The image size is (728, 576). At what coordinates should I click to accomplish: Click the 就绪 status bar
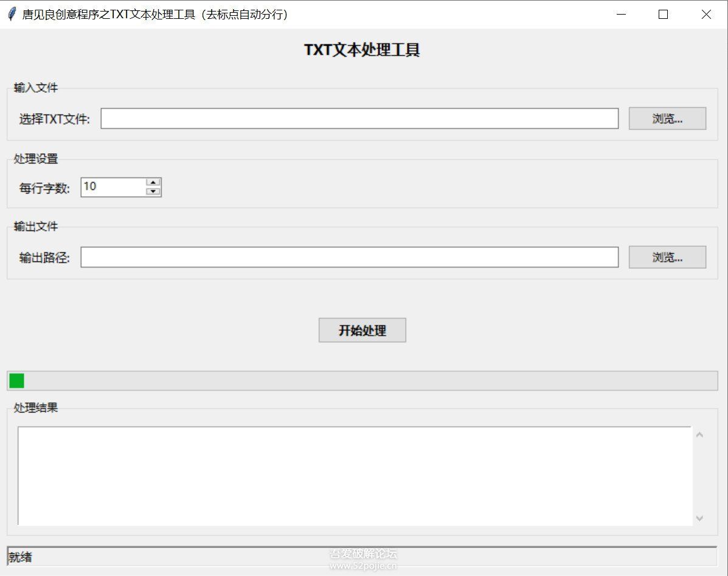click(x=362, y=557)
